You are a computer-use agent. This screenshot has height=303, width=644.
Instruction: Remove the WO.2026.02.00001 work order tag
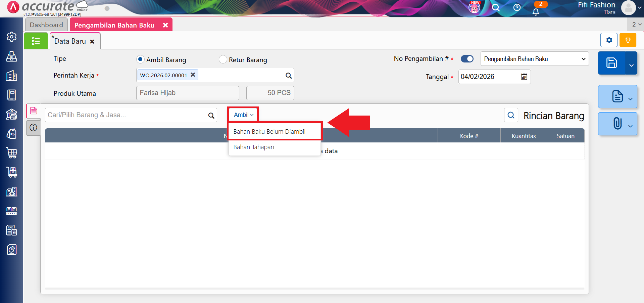coord(193,75)
